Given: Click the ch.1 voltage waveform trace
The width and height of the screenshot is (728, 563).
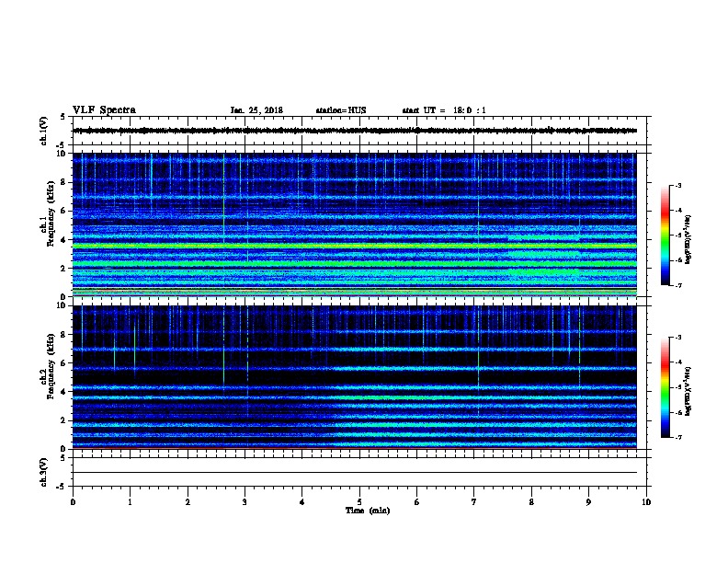Looking at the screenshot, I should pyautogui.click(x=355, y=131).
